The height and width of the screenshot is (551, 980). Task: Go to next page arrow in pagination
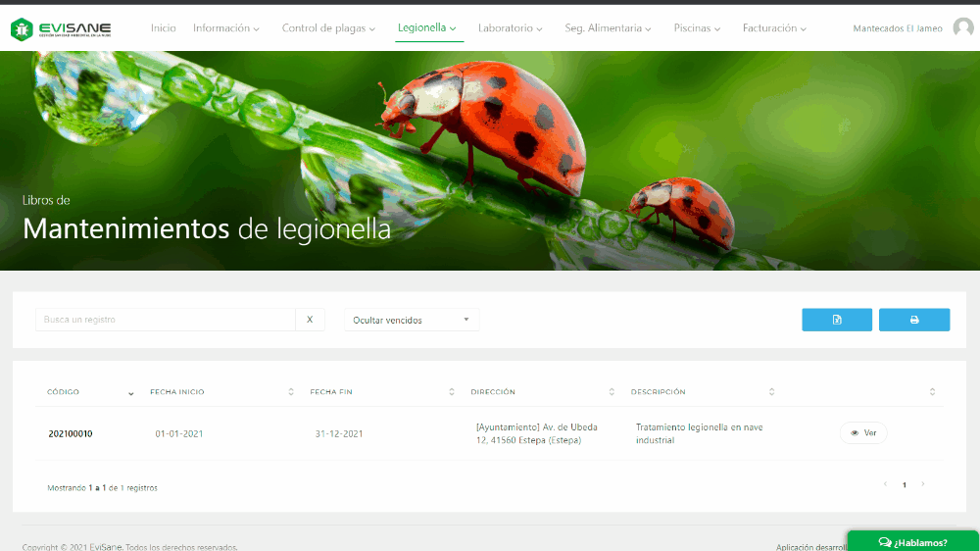pyautogui.click(x=922, y=484)
